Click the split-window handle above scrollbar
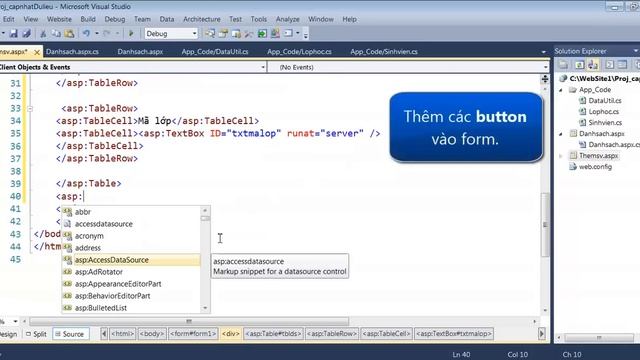Viewport: 640px width, 360px height. click(545, 79)
